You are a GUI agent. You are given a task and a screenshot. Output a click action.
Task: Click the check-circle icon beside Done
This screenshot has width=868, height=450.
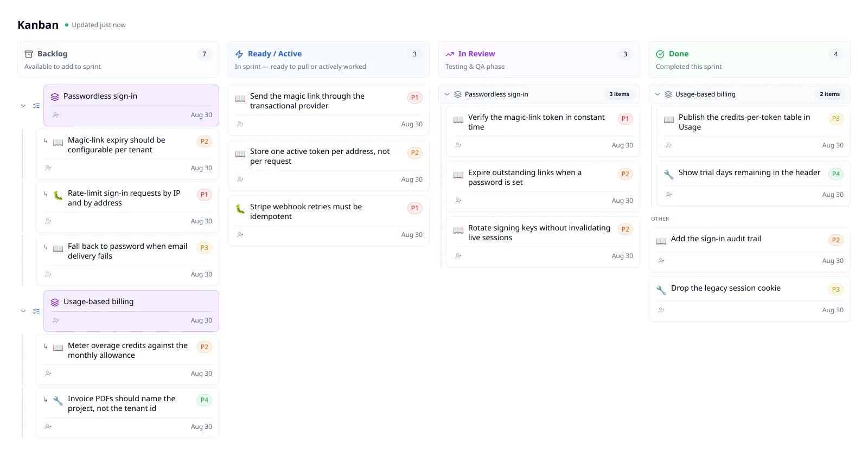tap(660, 54)
